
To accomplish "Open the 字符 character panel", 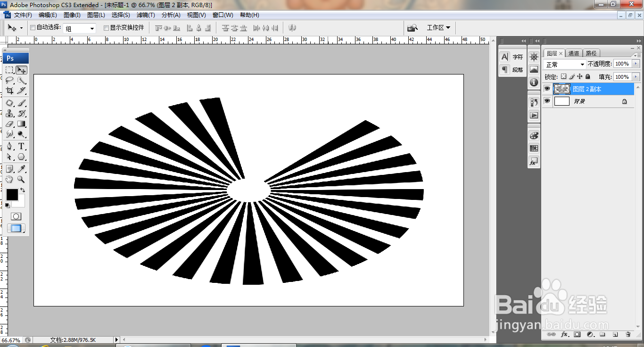I will 512,57.
